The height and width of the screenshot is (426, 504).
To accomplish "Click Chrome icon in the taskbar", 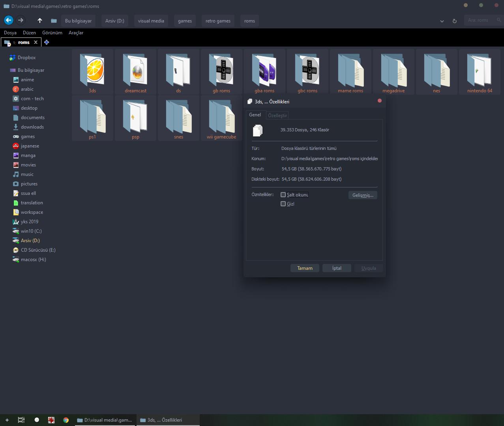I will (x=66, y=420).
